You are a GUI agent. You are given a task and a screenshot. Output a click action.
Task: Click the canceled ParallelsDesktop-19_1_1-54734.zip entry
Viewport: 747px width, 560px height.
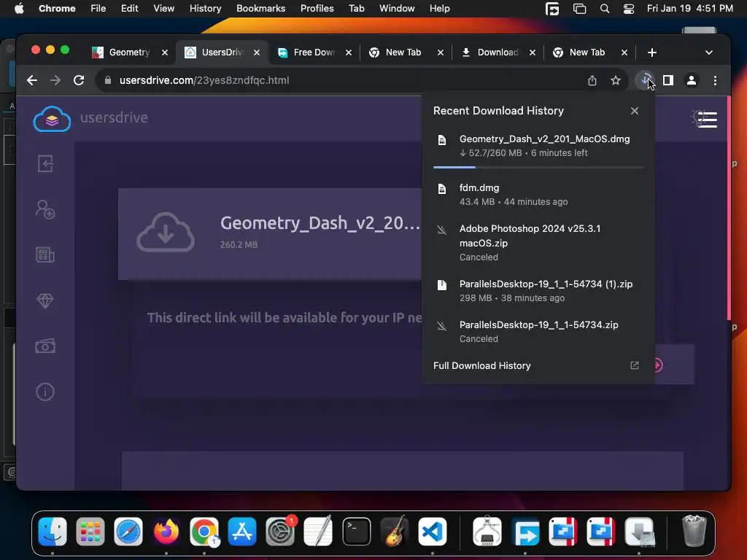tap(538, 332)
